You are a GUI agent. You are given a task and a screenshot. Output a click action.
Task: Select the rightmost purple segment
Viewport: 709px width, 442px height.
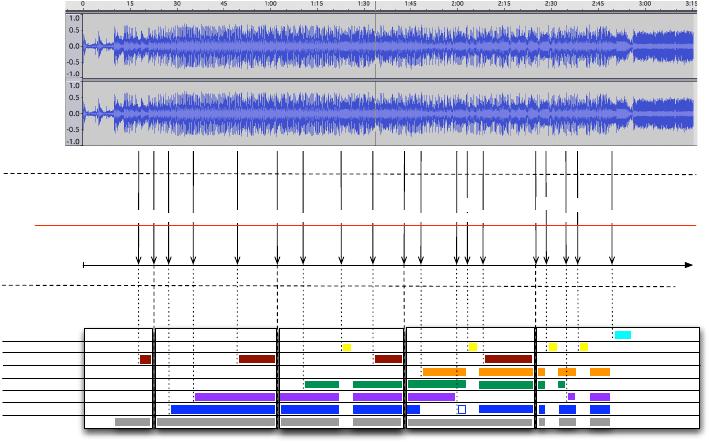point(599,397)
